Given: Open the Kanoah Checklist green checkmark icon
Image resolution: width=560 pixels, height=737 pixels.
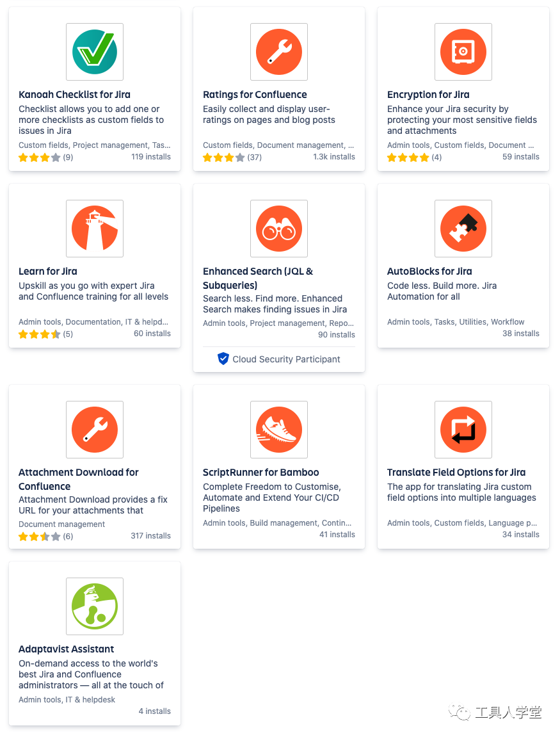Looking at the screenshot, I should 95,52.
